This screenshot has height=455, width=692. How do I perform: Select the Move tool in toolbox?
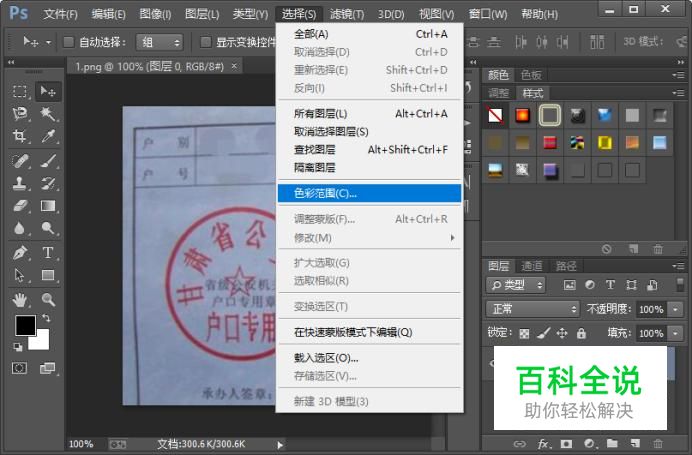click(x=48, y=91)
